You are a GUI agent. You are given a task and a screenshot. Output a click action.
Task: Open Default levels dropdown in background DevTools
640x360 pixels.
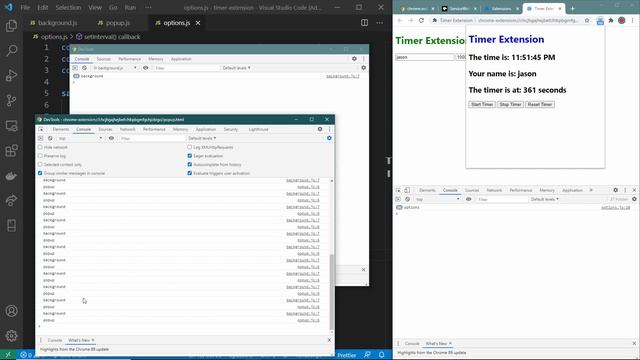(x=236, y=68)
